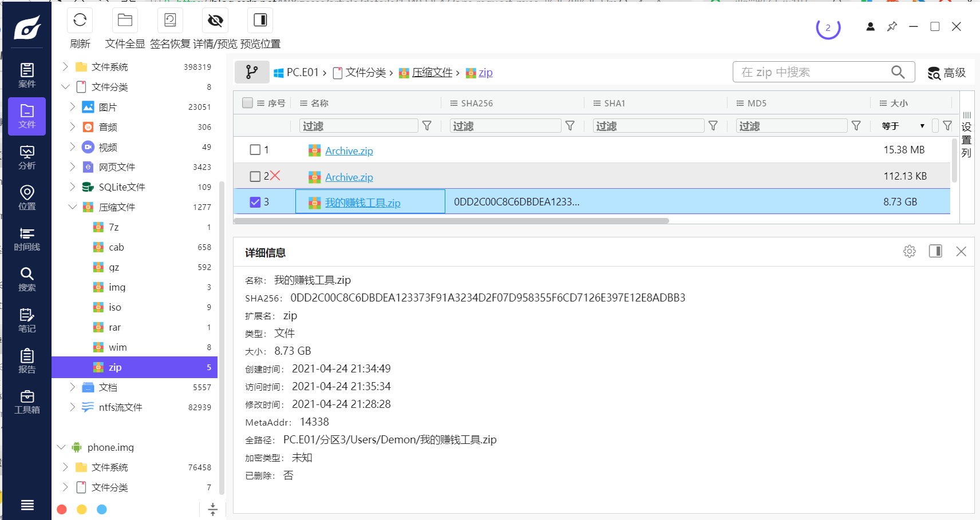This screenshot has height=520, width=980.
Task: Click the blue color dot at bottom
Action: tap(102, 509)
